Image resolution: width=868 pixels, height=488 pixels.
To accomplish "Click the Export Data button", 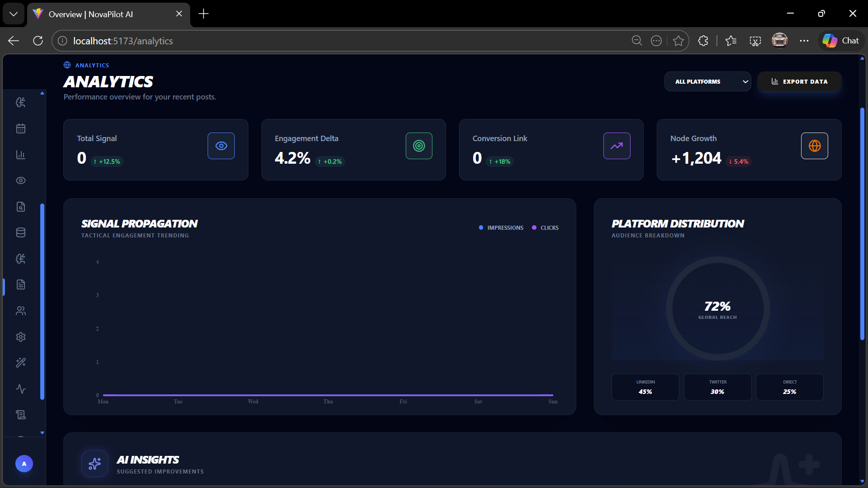I will pos(799,82).
